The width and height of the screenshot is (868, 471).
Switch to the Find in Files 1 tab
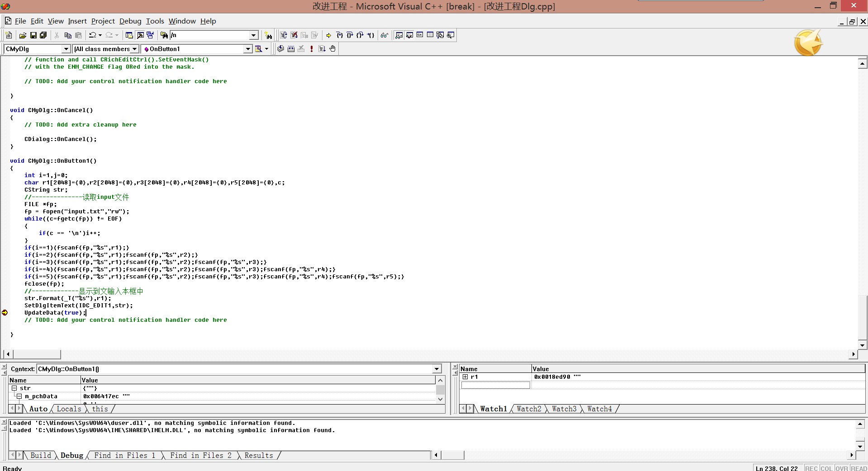click(124, 456)
